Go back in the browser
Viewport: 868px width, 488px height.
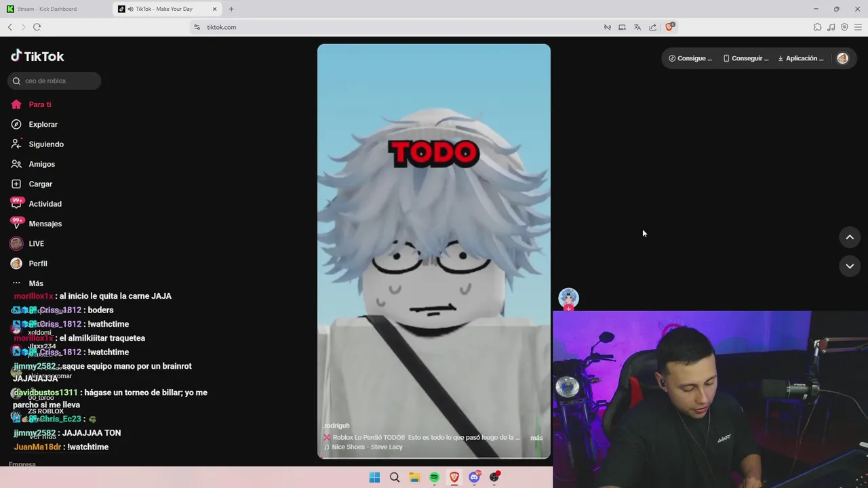tap(9, 27)
